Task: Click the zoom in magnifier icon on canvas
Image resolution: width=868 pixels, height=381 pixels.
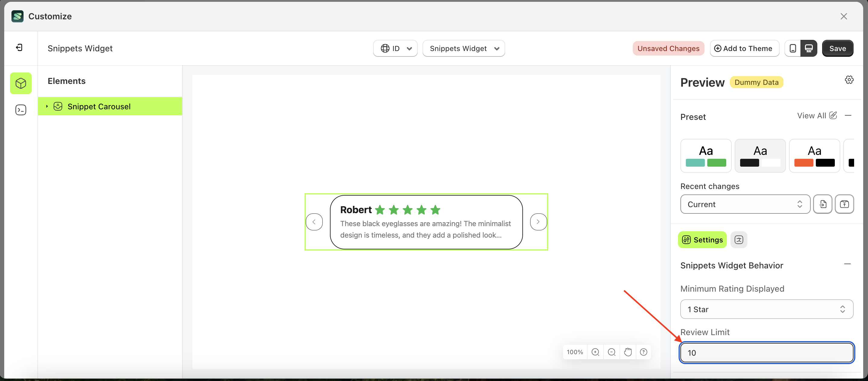Action: (595, 352)
